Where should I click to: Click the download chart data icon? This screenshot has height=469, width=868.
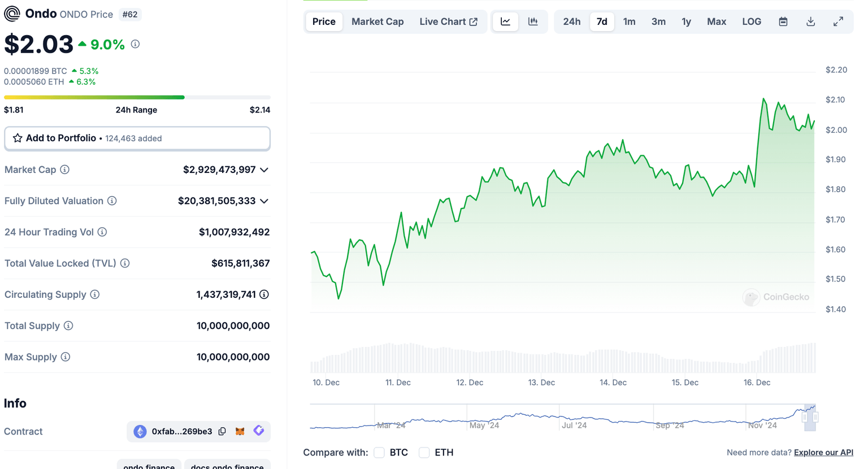click(x=810, y=21)
